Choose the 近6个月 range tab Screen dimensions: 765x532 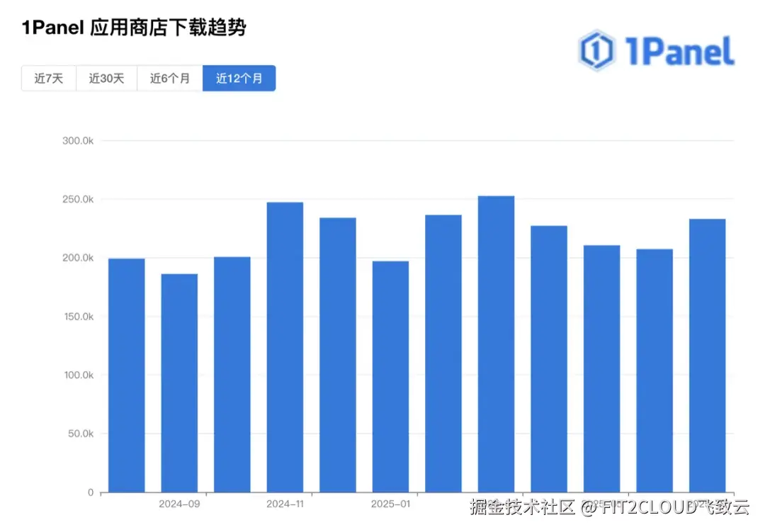tap(170, 78)
